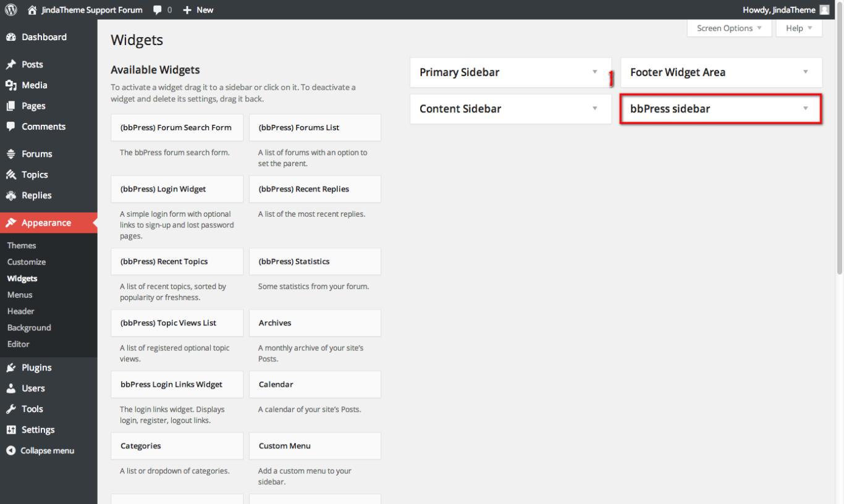Click the JindaTheme Support Forum site link

tap(92, 10)
